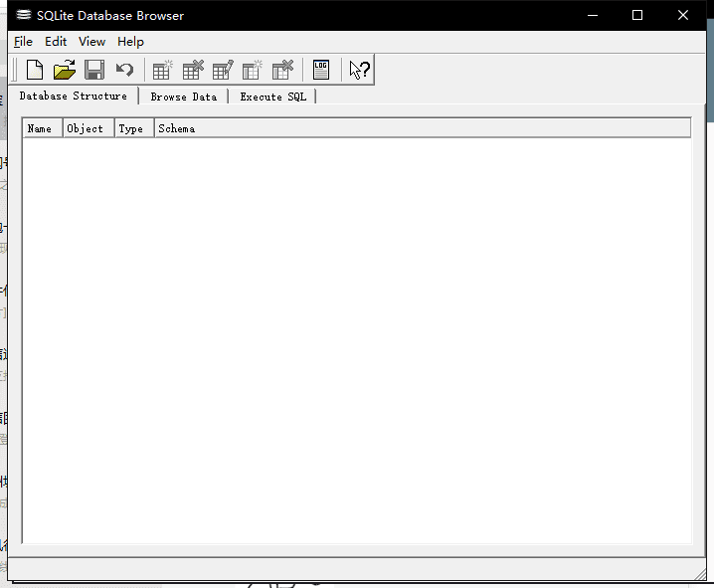Activate the What's This help pointer
This screenshot has height=588, width=714.
[x=359, y=70]
